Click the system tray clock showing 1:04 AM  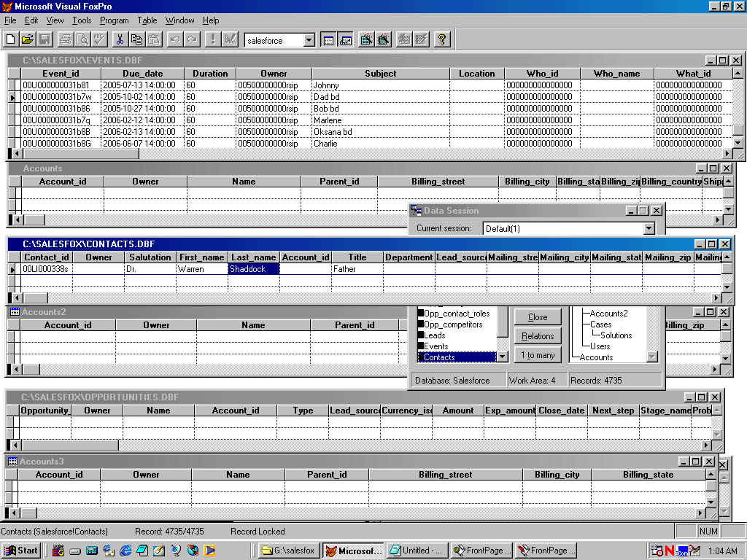721,551
